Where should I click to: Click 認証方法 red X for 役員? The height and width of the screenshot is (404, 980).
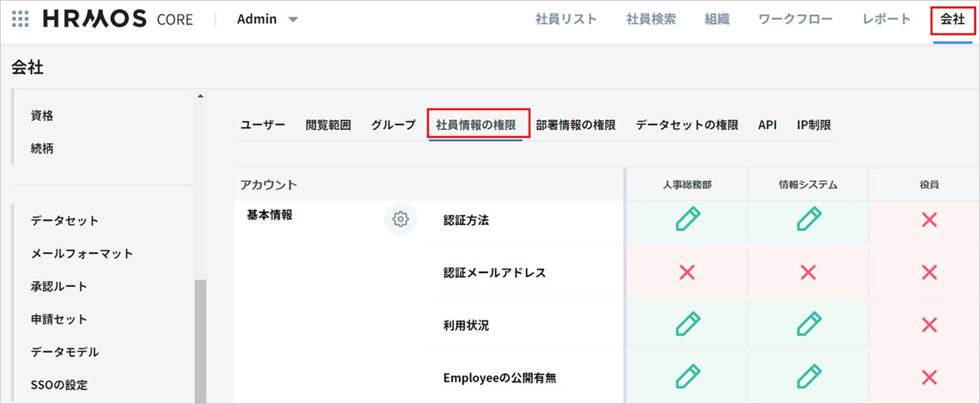(929, 220)
